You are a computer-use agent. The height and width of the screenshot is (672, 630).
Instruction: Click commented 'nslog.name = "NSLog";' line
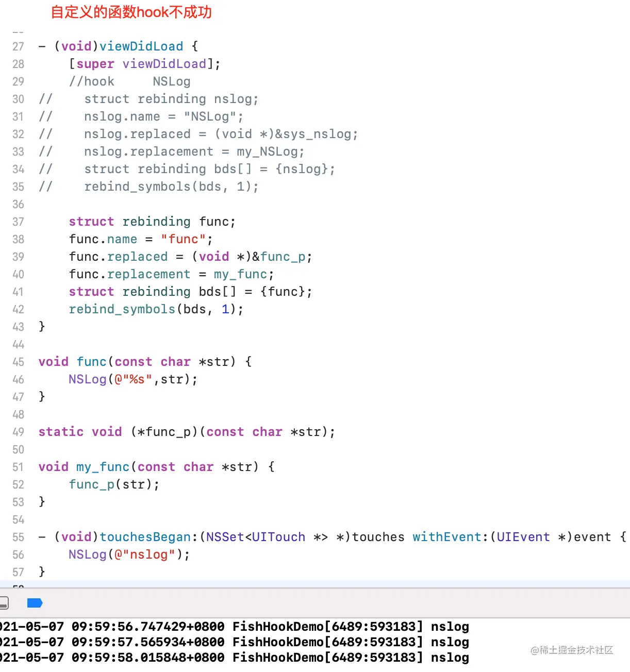(164, 116)
